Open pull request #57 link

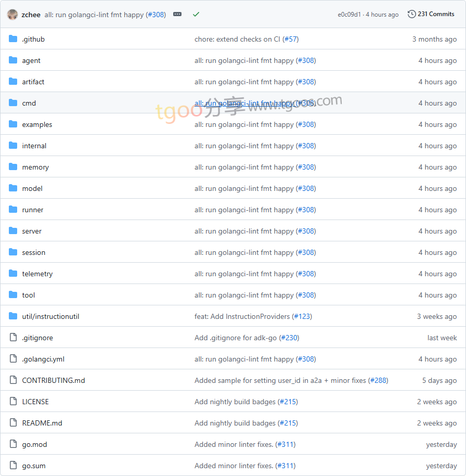tap(291, 39)
